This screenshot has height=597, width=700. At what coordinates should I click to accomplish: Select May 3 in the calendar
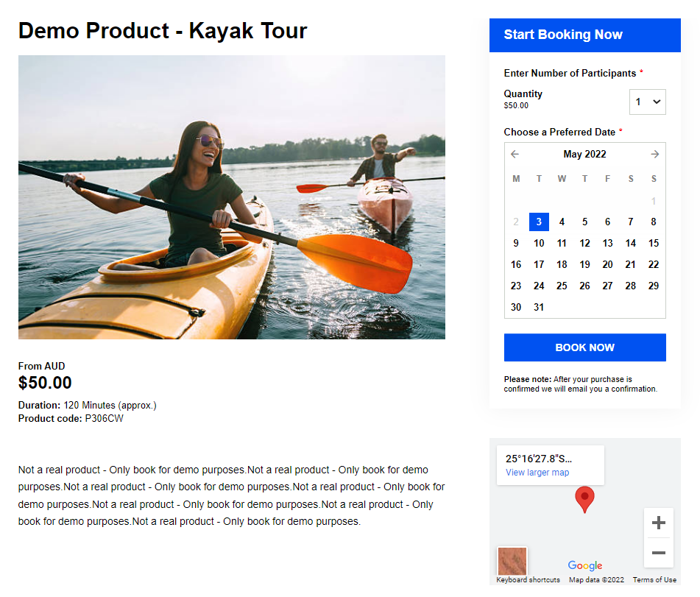coord(539,222)
